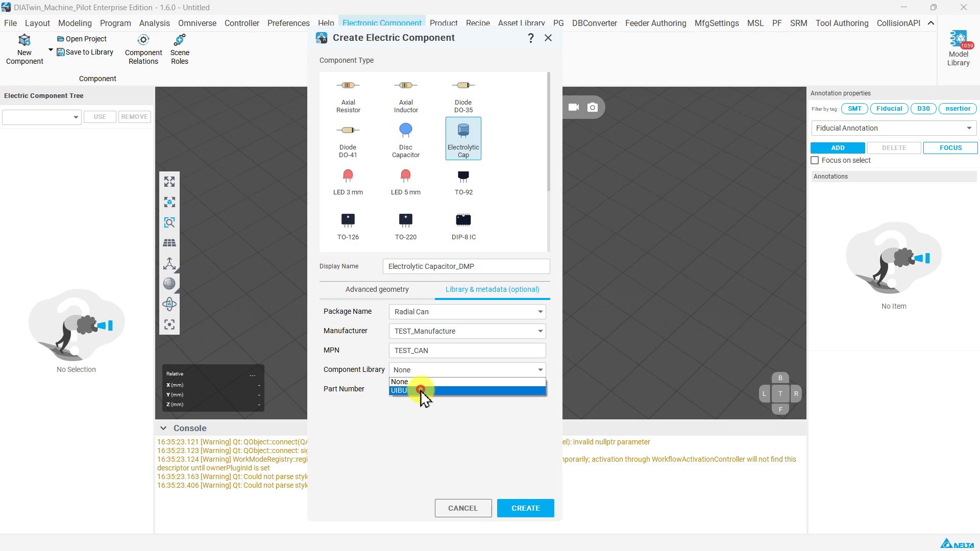Open the Omniverse menu
Viewport: 980px width, 551px height.
[x=197, y=23]
